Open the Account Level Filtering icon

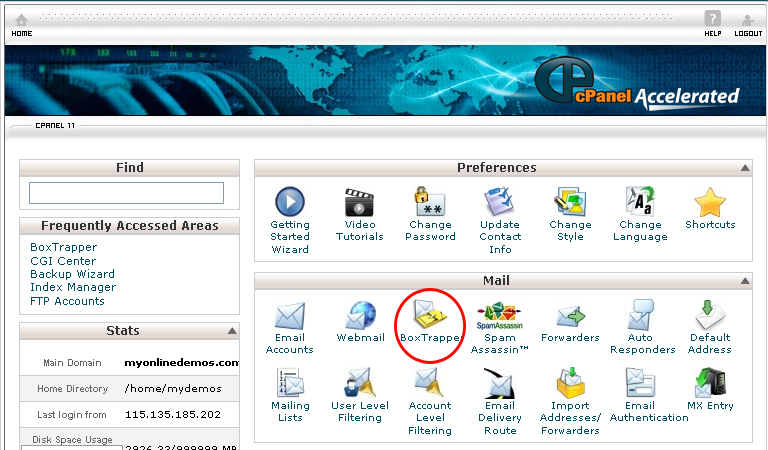[430, 382]
